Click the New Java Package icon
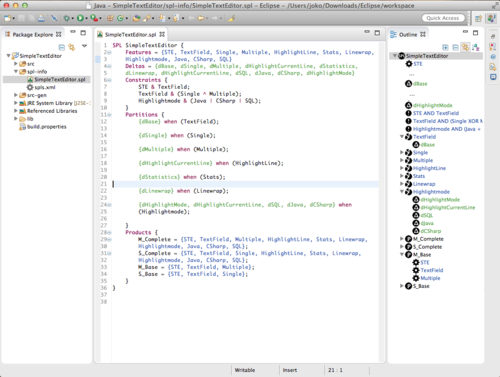Viewport: 500px width, 377px height. tap(110, 18)
